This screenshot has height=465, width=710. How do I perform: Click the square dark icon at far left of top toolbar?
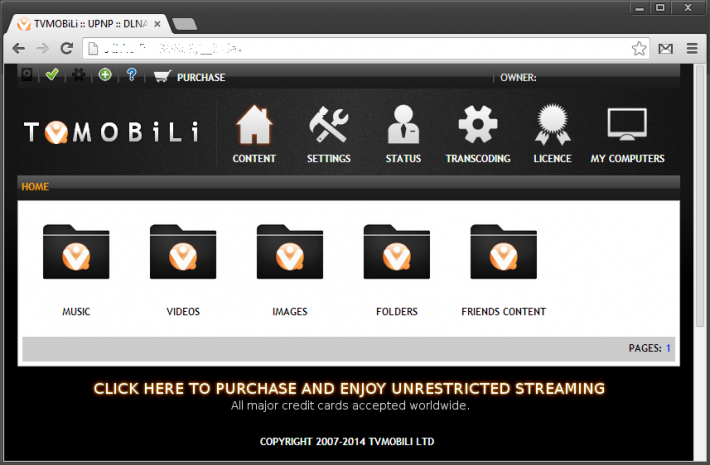(27, 74)
